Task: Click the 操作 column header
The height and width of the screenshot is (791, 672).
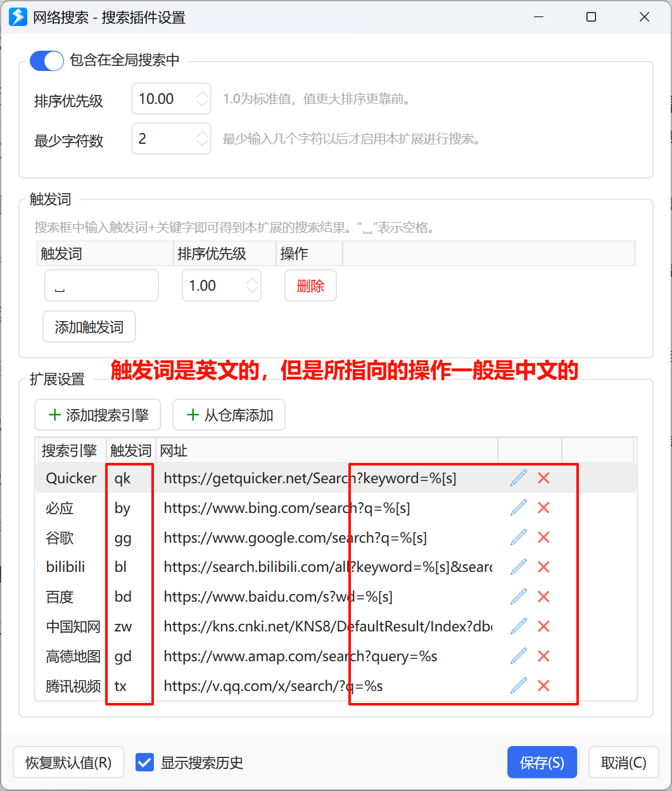Action: click(309, 253)
